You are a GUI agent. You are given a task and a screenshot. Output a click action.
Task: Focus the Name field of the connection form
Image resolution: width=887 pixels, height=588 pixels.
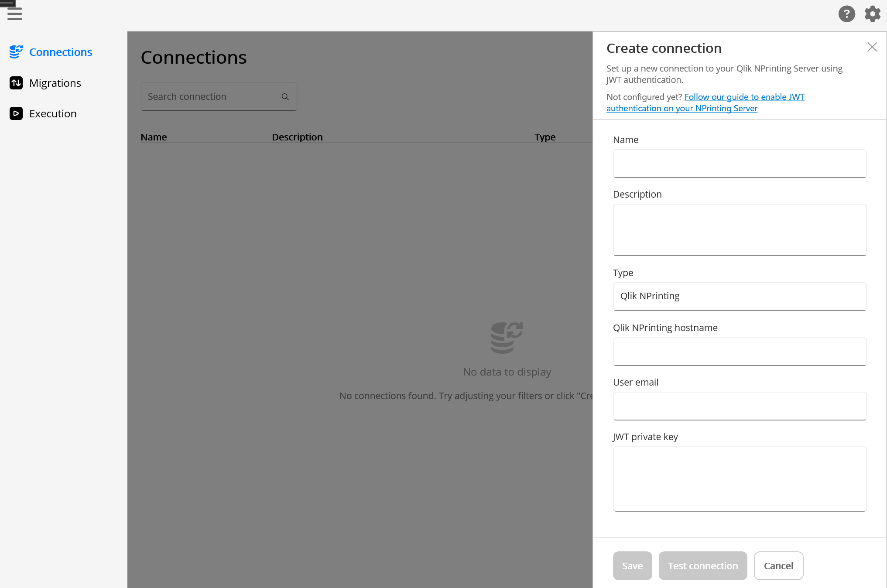(739, 164)
